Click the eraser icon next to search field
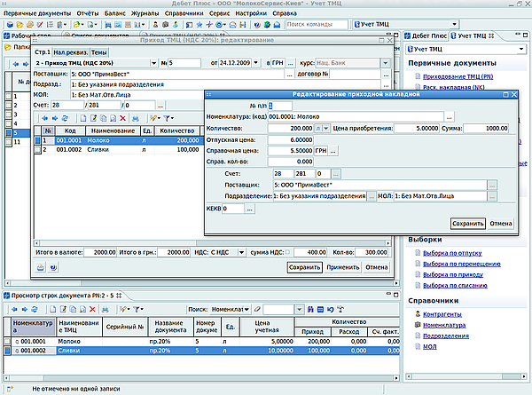Viewport: 532px width, 395px height. coord(256,308)
